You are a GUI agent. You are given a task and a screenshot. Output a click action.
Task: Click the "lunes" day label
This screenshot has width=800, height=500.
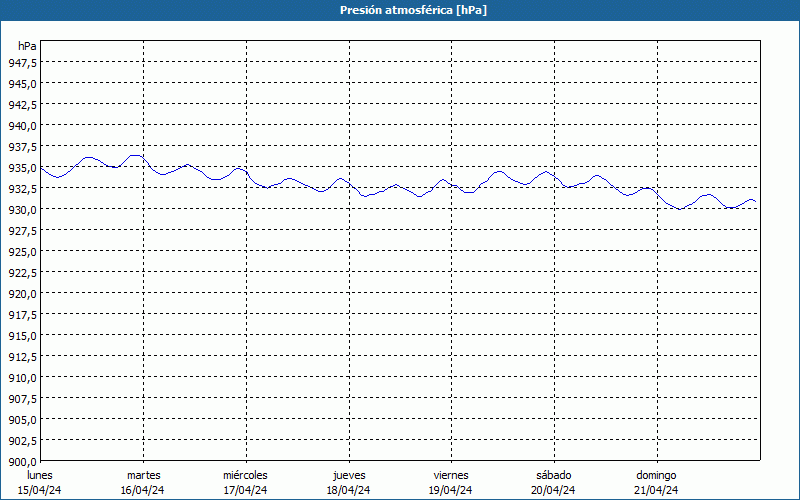pos(40,474)
